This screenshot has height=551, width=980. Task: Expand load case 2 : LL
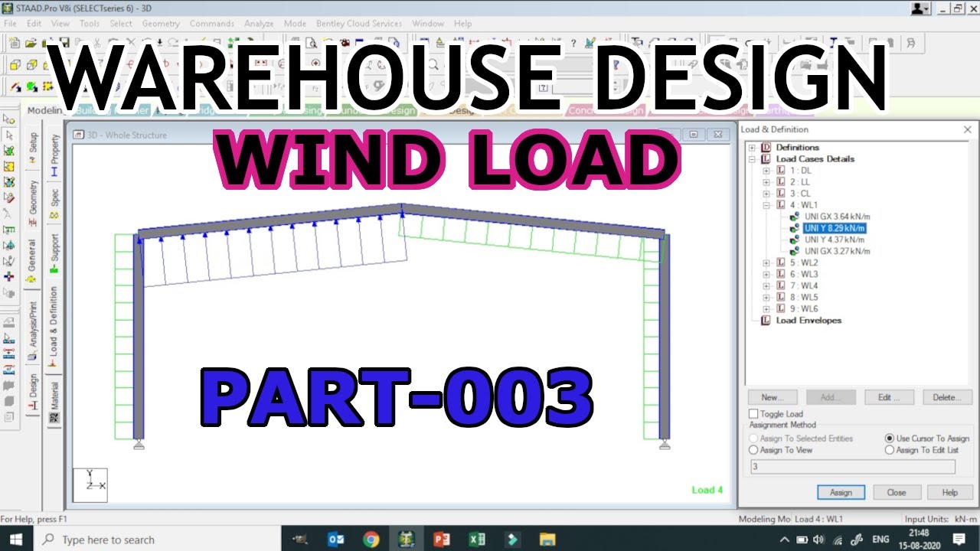tap(766, 182)
